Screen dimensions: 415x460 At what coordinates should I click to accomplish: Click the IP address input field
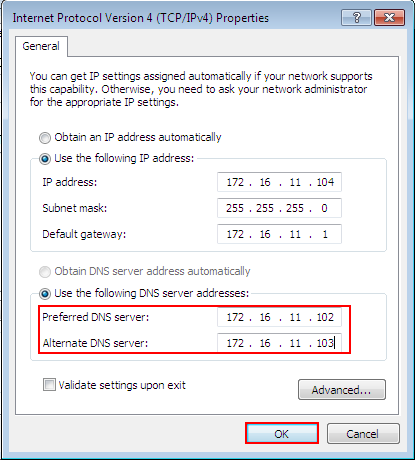click(x=279, y=182)
